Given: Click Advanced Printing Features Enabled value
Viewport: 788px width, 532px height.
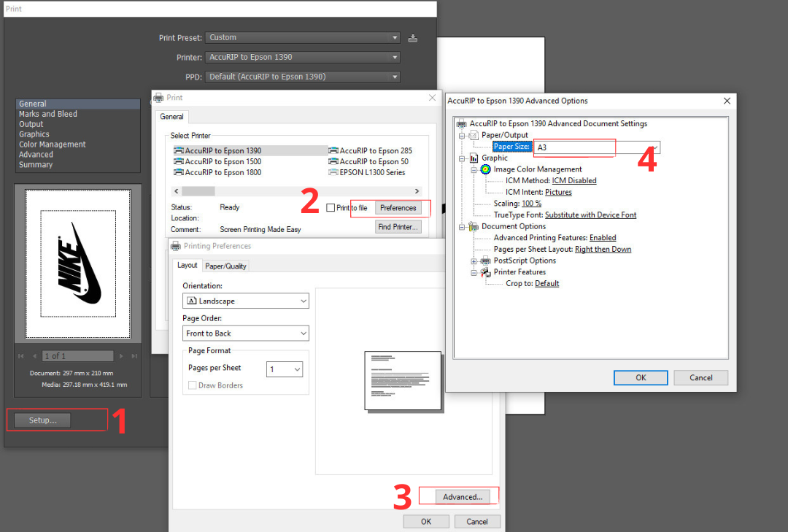Looking at the screenshot, I should (x=603, y=238).
